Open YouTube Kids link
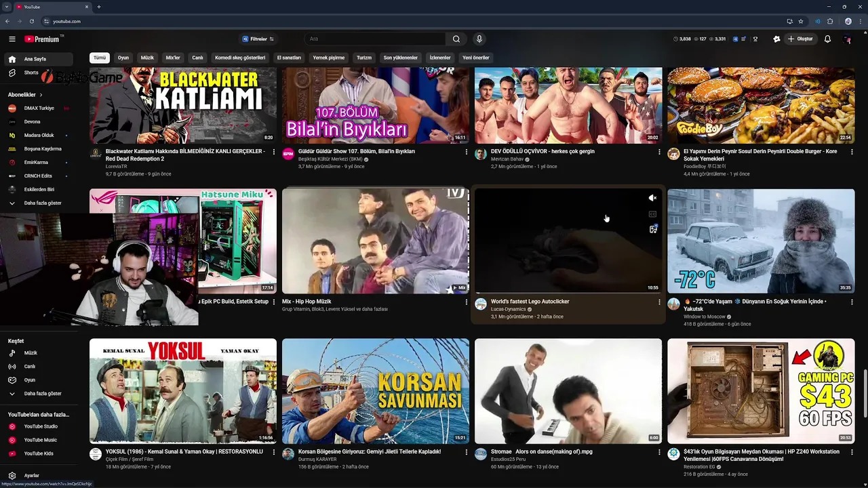The height and width of the screenshot is (488, 868). pyautogui.click(x=38, y=453)
